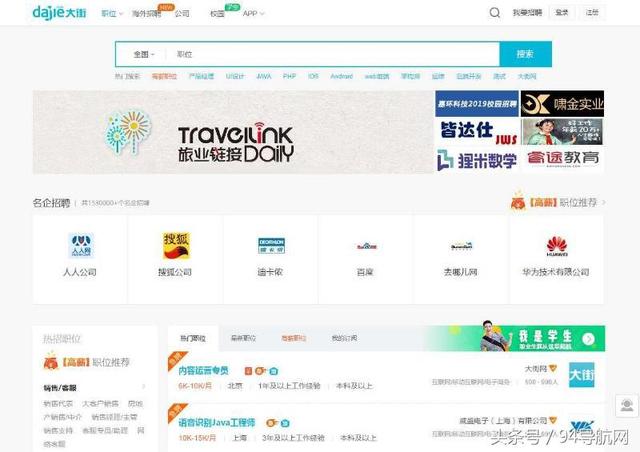This screenshot has height=452, width=640.
Task: Click orange badge icon next to 语音识别Java工程师
Action: [x=271, y=423]
